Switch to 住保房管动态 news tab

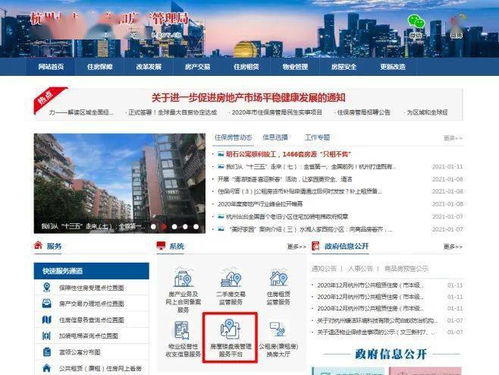(x=233, y=138)
